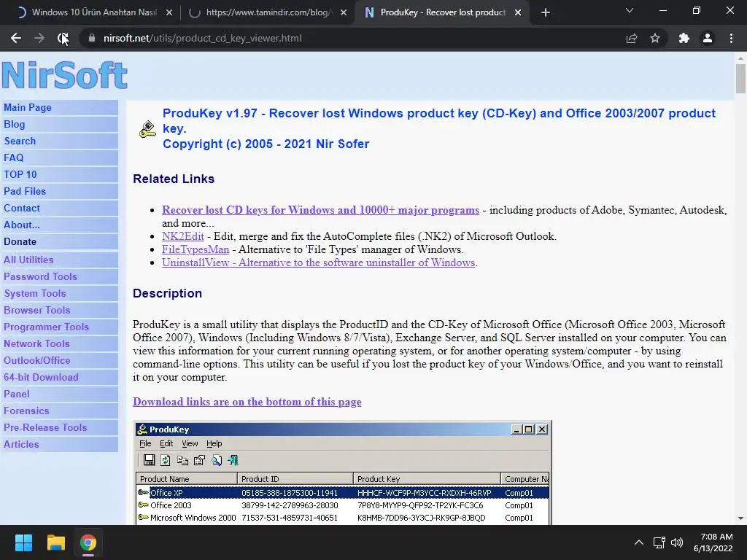Open System Tools in the sidebar

pos(60,293)
